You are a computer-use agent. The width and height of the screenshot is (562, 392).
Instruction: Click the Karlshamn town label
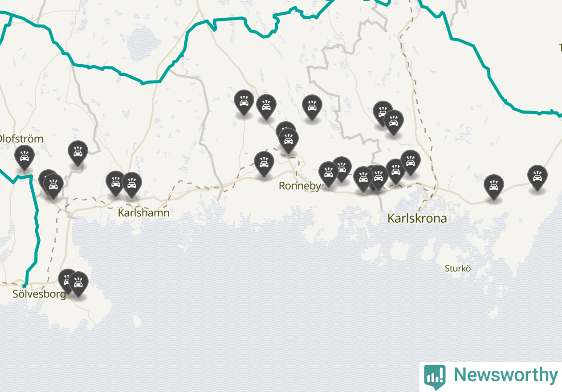pyautogui.click(x=143, y=212)
